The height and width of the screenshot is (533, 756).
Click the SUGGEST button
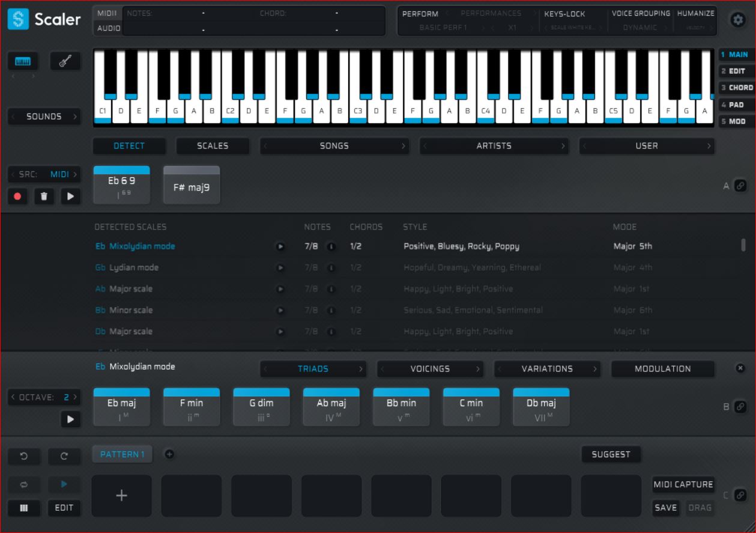click(611, 454)
